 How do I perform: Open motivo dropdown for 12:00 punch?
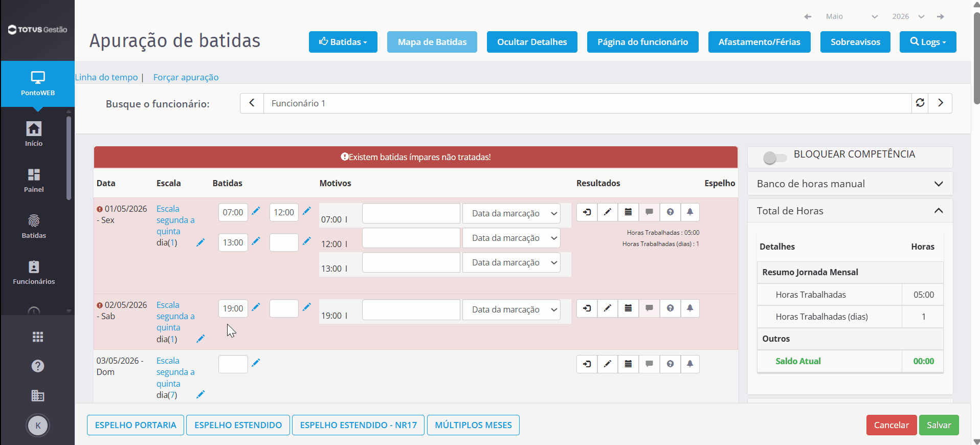[511, 238]
